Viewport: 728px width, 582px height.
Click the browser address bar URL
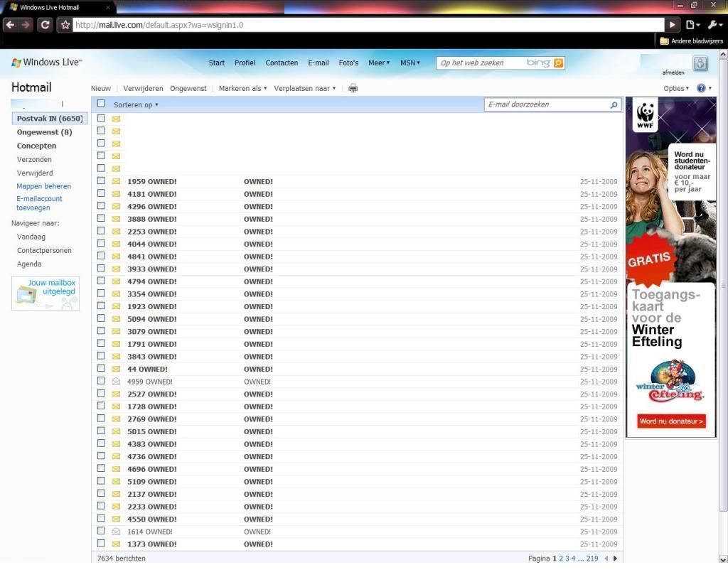368,25
